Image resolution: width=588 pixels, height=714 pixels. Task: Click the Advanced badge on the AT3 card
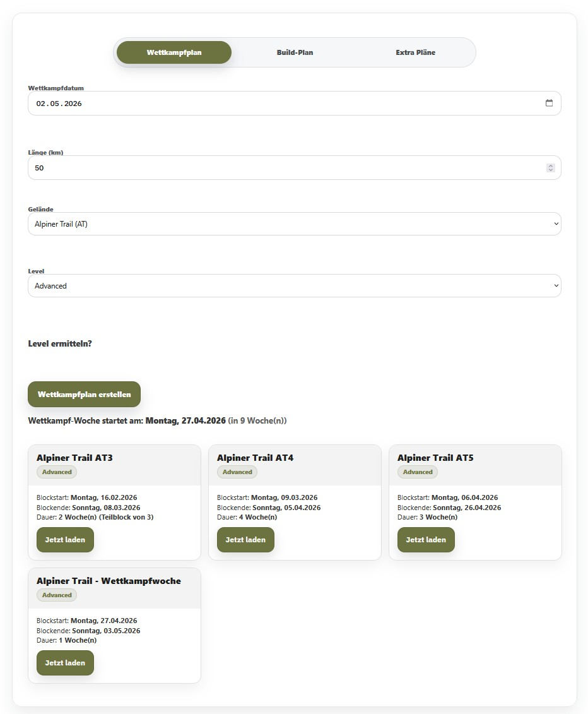click(x=57, y=472)
